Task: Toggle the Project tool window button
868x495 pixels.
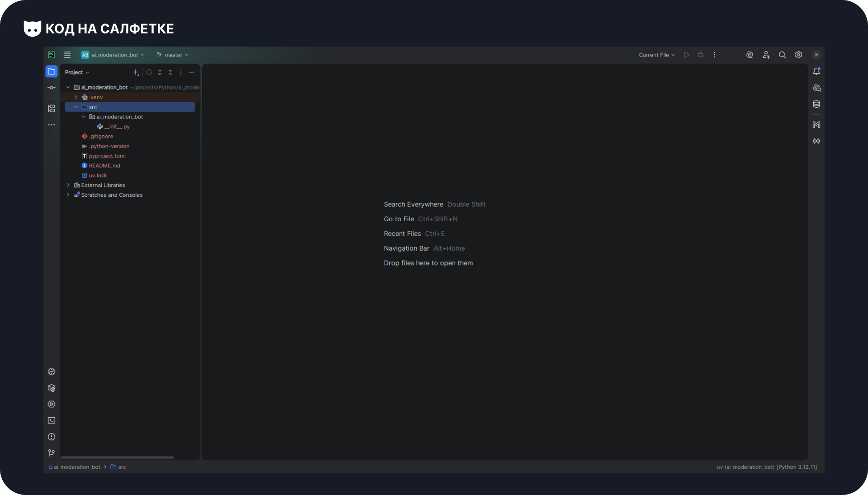Action: pos(52,71)
